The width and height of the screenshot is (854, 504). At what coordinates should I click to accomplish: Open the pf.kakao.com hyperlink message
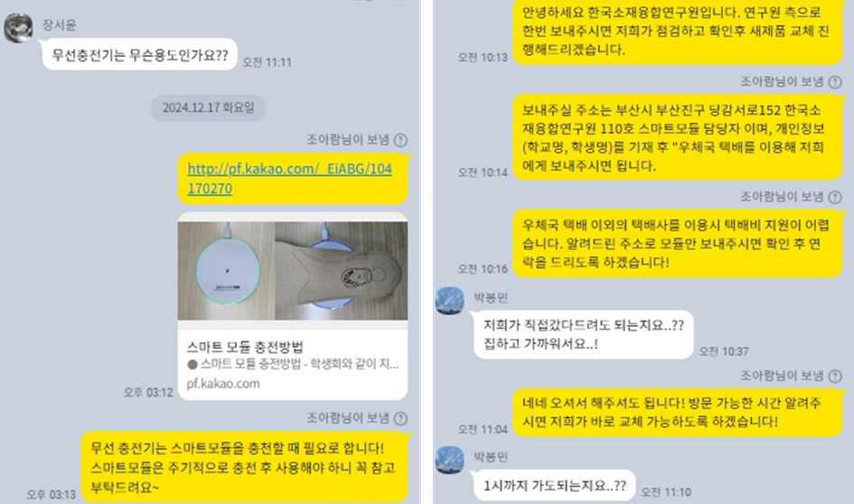(290, 179)
